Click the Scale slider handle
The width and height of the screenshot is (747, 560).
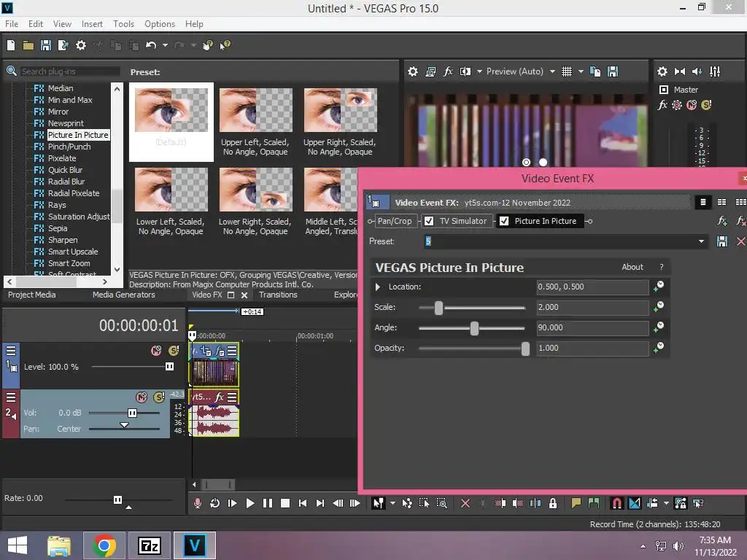coord(438,308)
